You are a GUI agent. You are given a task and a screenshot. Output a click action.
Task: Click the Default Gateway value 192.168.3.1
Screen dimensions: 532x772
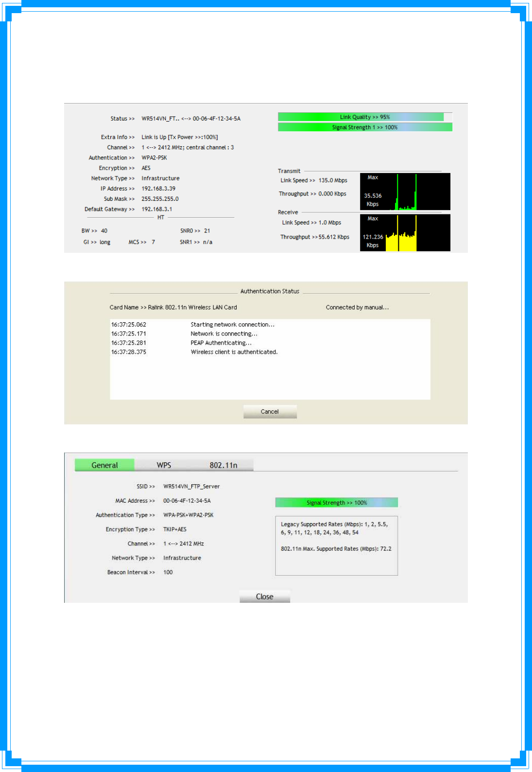156,209
